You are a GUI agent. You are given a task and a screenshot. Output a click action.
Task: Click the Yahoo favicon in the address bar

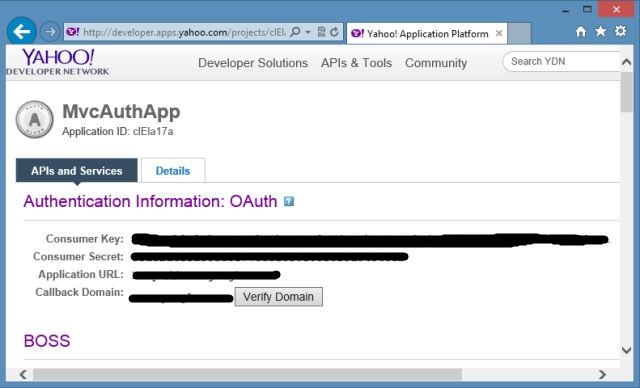tap(73, 32)
